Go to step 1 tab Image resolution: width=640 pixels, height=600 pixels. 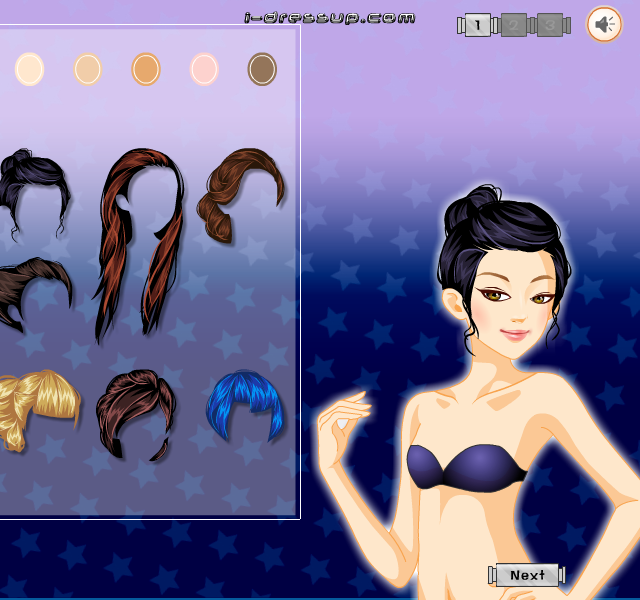click(478, 25)
